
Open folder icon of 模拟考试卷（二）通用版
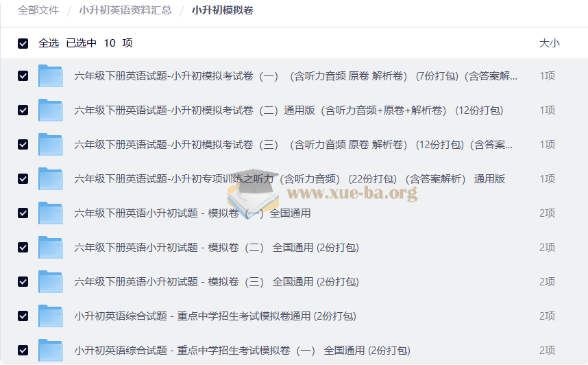50,110
